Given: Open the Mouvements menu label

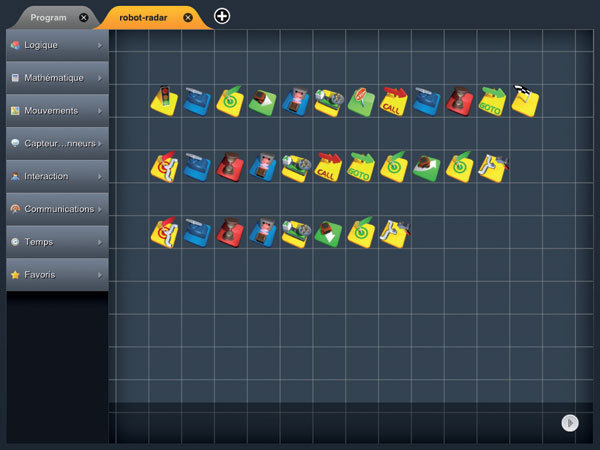Looking at the screenshot, I should [51, 111].
